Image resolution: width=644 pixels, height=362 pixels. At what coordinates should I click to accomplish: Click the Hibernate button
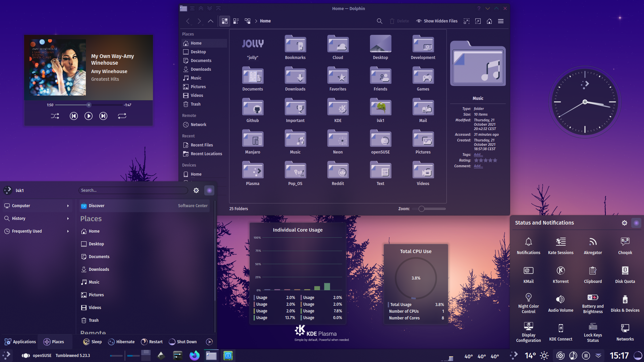click(x=121, y=342)
